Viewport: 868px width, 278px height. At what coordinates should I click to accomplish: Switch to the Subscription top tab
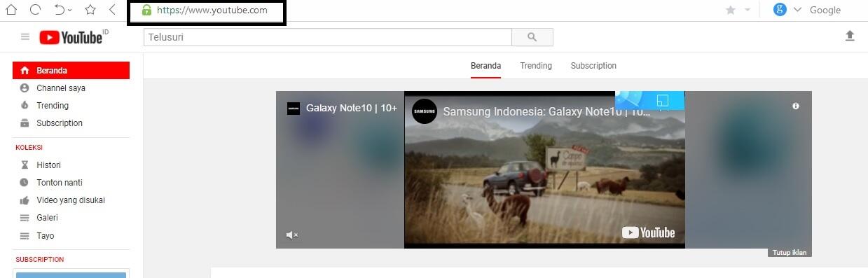593,66
